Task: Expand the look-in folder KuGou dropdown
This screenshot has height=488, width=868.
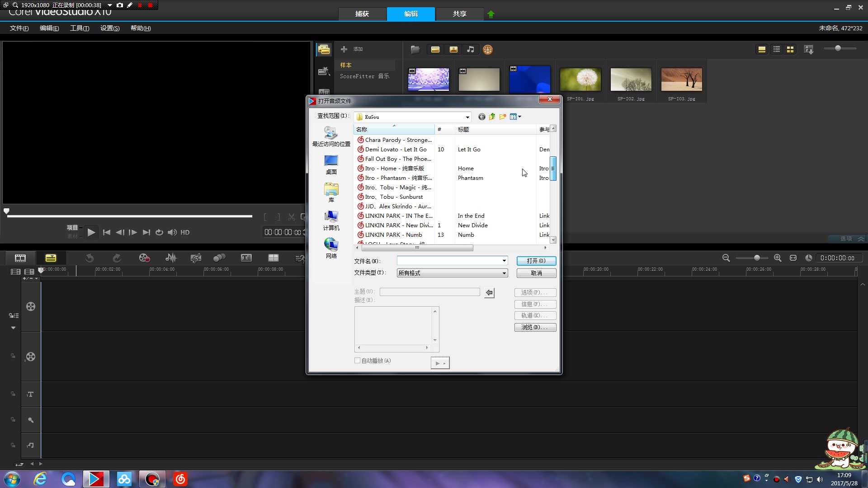Action: coord(467,117)
